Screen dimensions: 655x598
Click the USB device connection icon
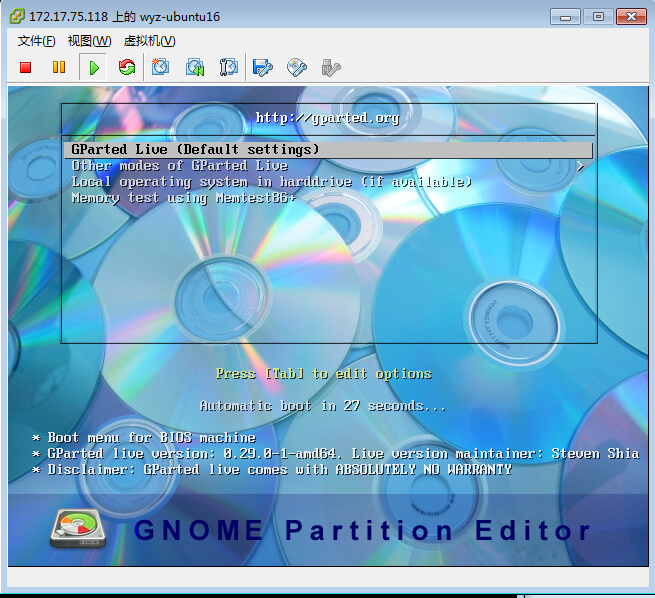[x=331, y=67]
